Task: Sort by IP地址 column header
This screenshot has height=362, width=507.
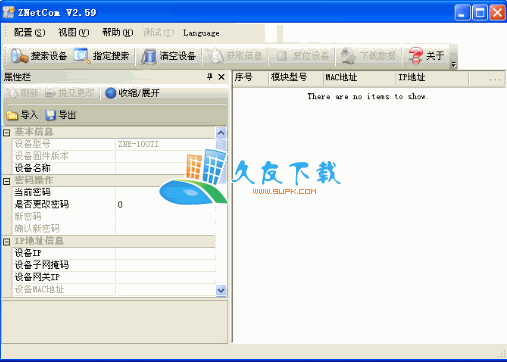Action: pyautogui.click(x=432, y=78)
